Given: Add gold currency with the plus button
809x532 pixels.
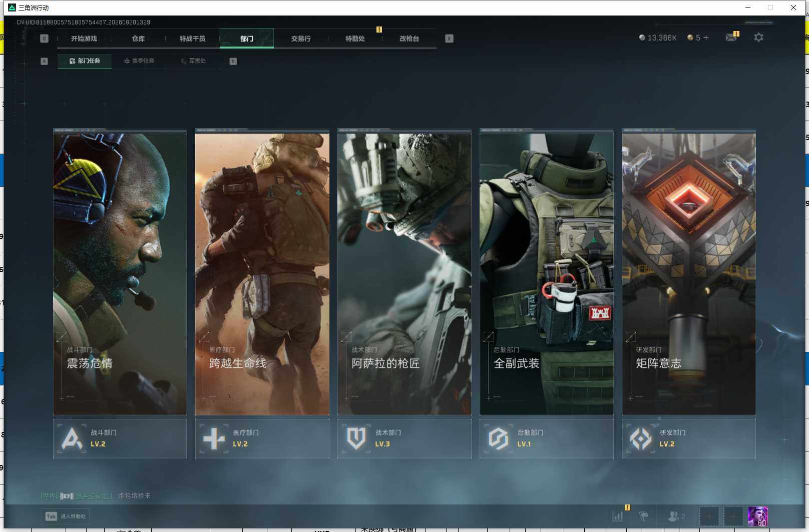Looking at the screenshot, I should 706,38.
